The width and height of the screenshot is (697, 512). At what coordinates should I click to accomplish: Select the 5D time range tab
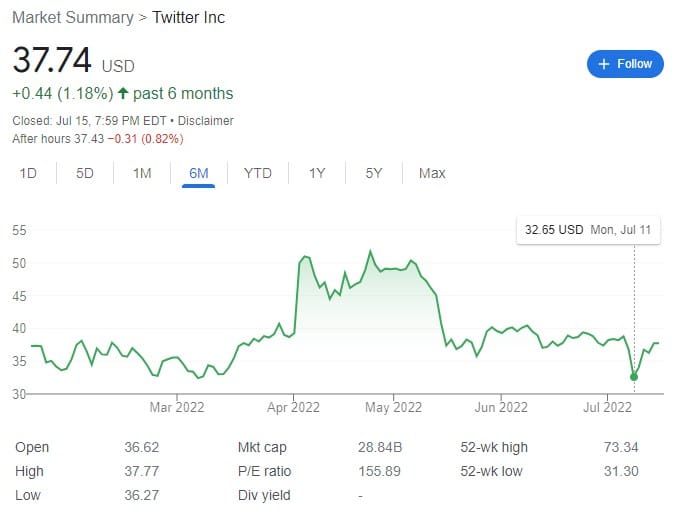click(x=84, y=173)
